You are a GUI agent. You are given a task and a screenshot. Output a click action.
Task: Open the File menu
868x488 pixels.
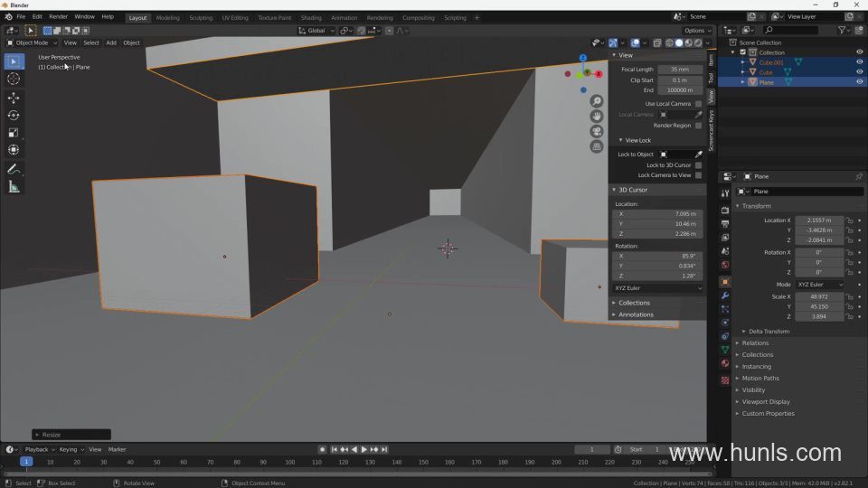(21, 16)
